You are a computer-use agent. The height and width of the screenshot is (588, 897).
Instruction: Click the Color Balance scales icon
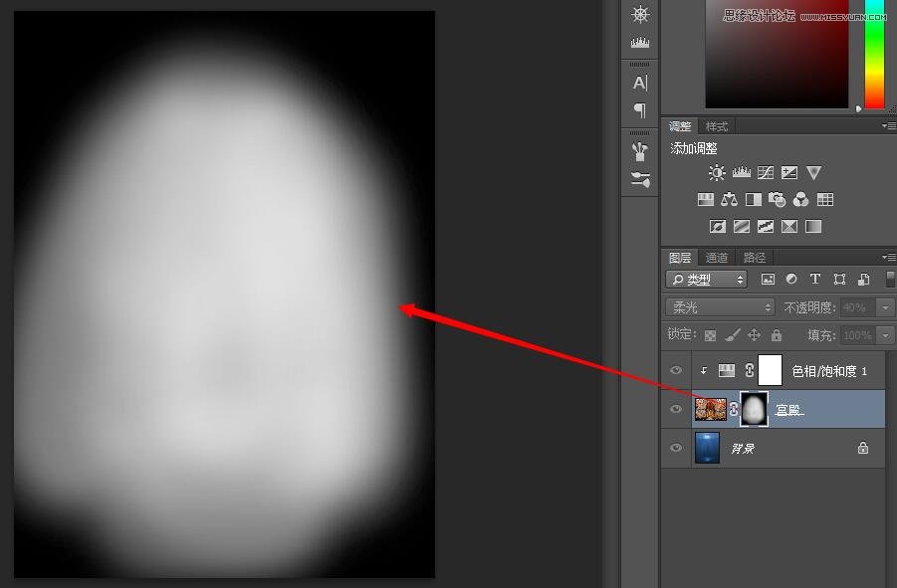(730, 200)
